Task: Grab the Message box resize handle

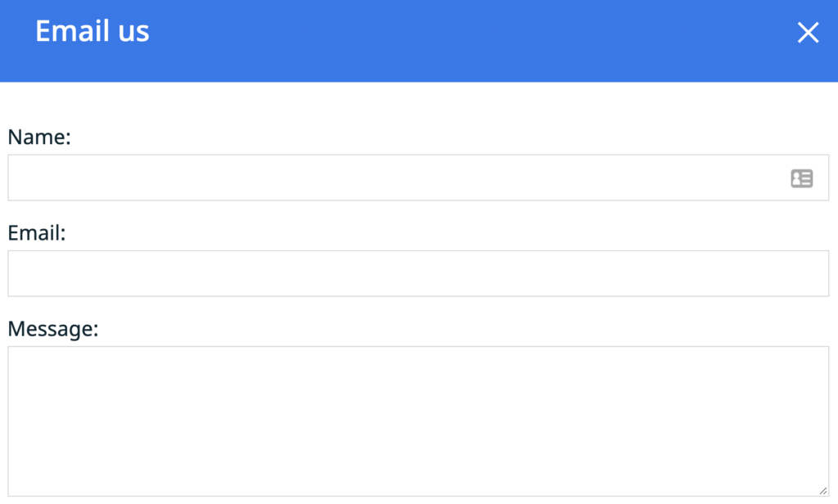Action: [x=823, y=491]
